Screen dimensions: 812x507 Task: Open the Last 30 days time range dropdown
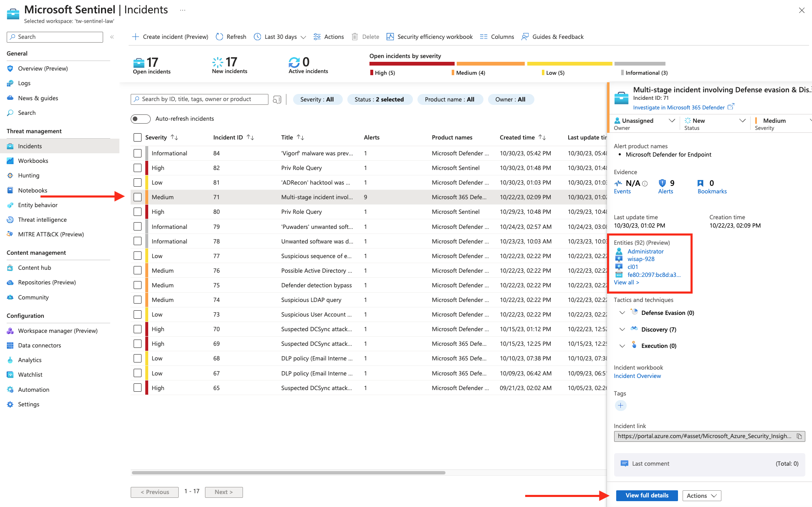pyautogui.click(x=280, y=37)
